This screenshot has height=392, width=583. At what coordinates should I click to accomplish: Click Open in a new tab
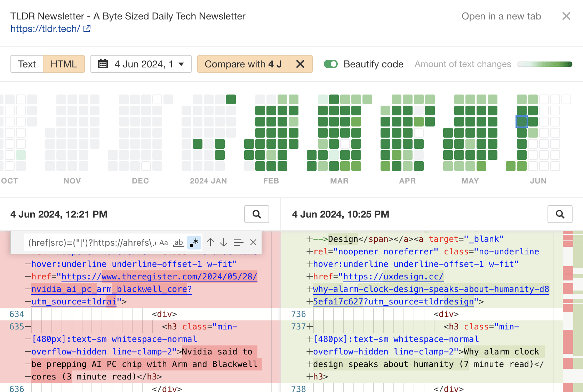click(501, 16)
